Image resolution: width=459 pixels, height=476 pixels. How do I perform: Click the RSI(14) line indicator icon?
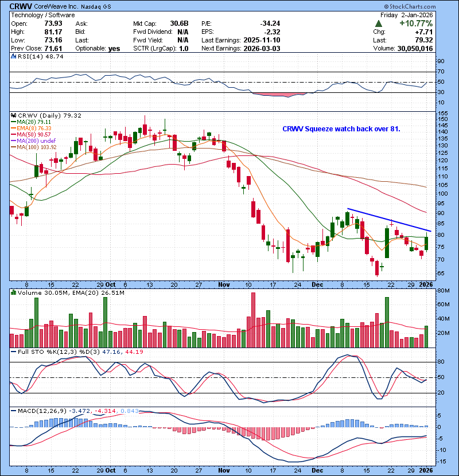click(13, 56)
